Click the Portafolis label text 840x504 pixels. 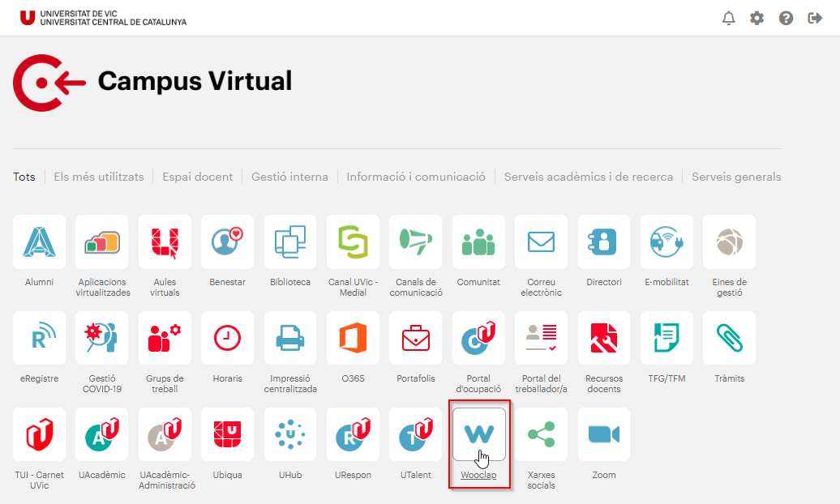(x=416, y=378)
